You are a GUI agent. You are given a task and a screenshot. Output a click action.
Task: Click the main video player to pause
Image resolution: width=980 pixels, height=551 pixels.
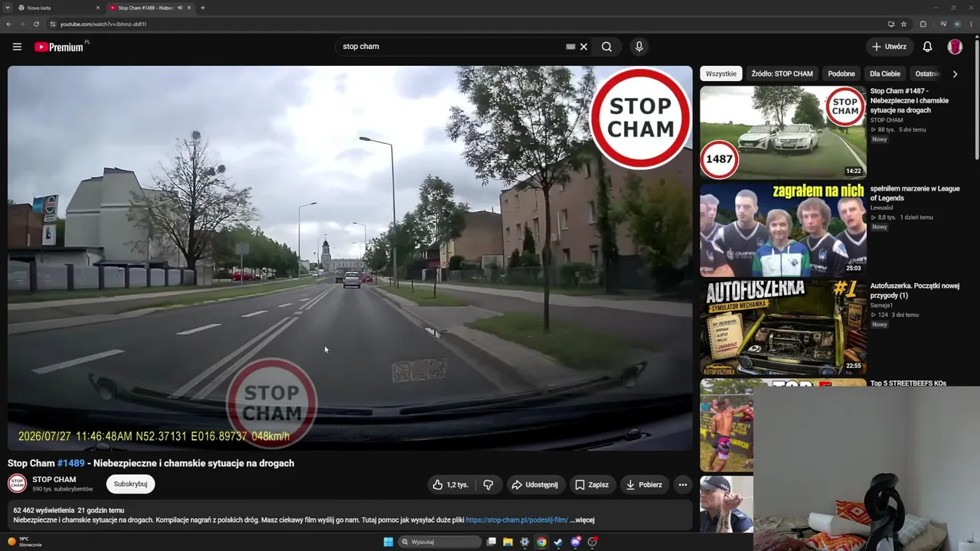[x=350, y=258]
